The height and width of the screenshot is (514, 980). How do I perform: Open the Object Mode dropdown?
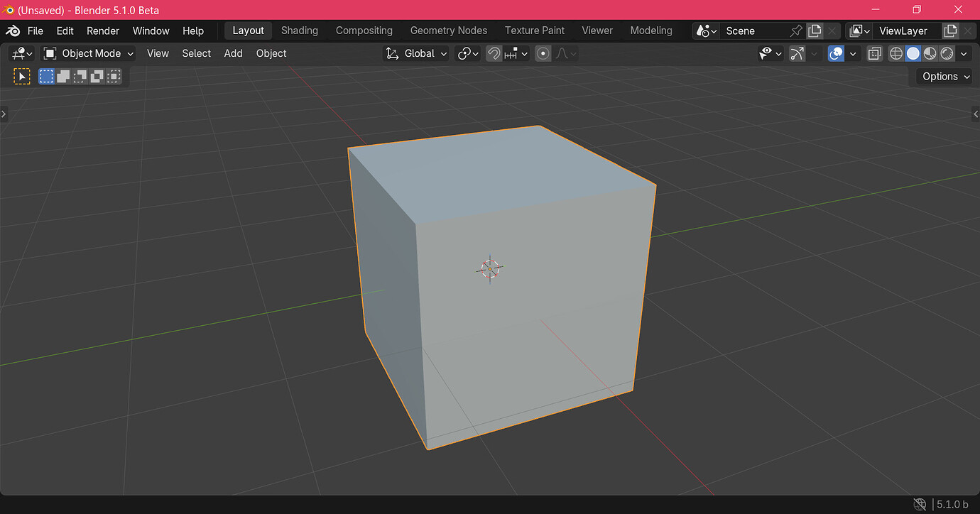point(89,53)
